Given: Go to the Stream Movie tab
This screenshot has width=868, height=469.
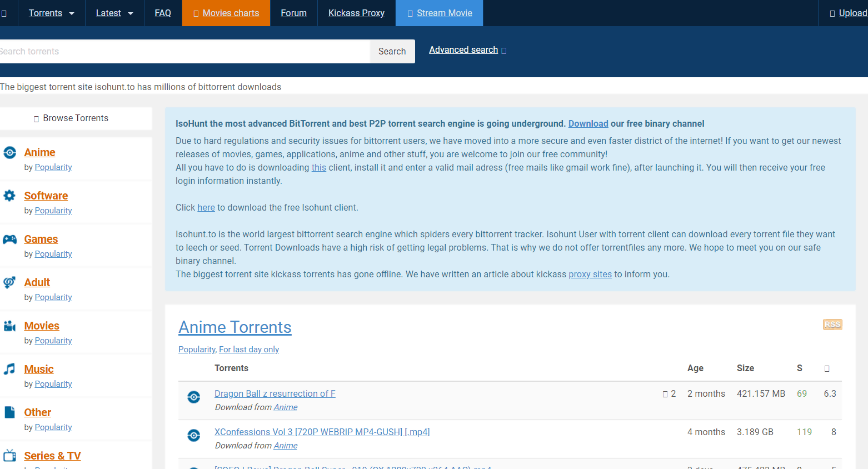Looking at the screenshot, I should tap(440, 13).
